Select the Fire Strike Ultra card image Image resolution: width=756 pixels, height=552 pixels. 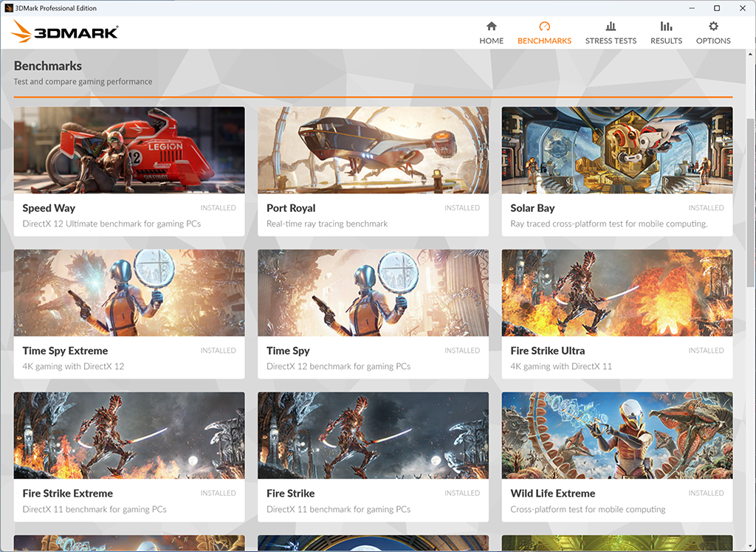(617, 293)
